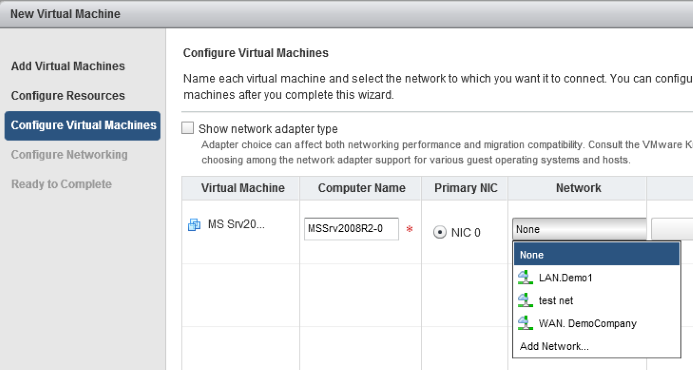Go to Add Virtual Machines step
Screen dimensions: 693x370
point(68,66)
